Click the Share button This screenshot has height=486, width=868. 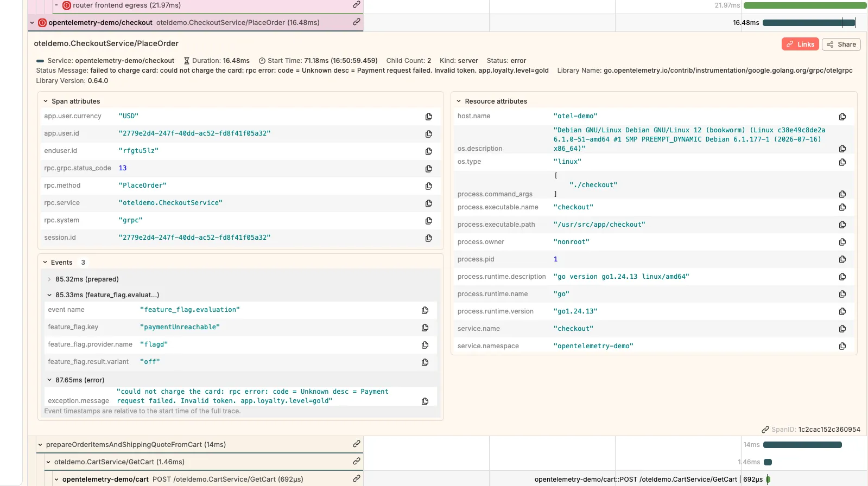pyautogui.click(x=841, y=44)
